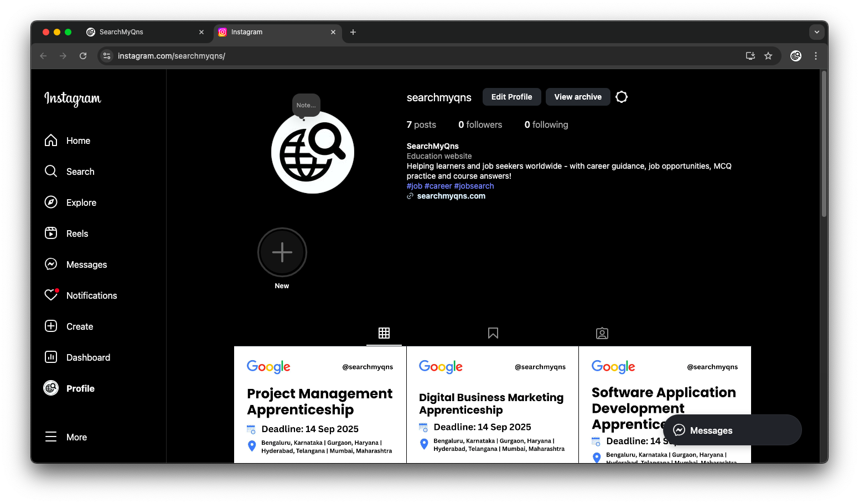The image size is (859, 504).
Task: Click the #jobsearch hashtag
Action: (474, 186)
